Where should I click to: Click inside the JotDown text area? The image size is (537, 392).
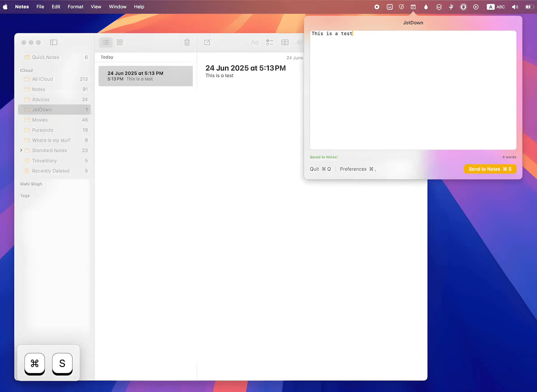(x=413, y=90)
